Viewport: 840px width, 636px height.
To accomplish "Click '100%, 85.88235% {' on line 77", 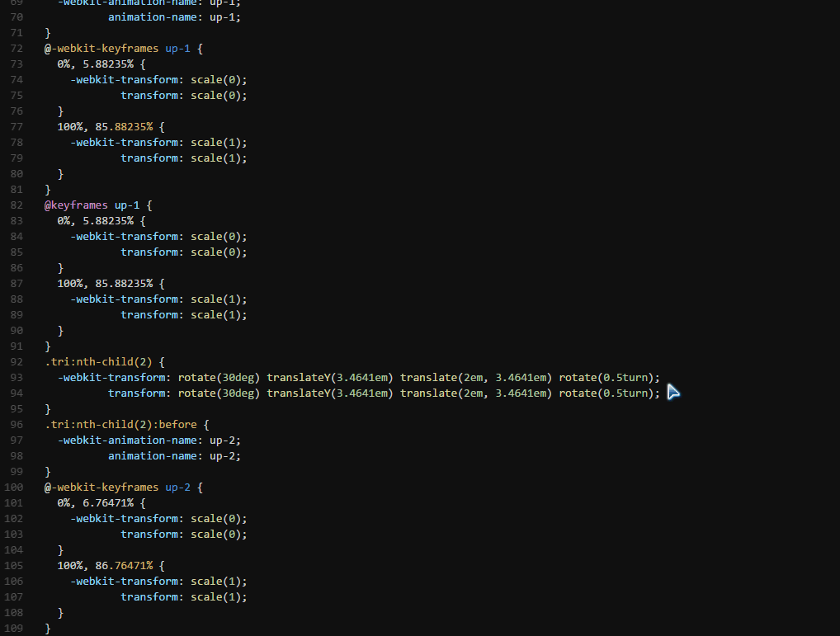I will (x=111, y=127).
